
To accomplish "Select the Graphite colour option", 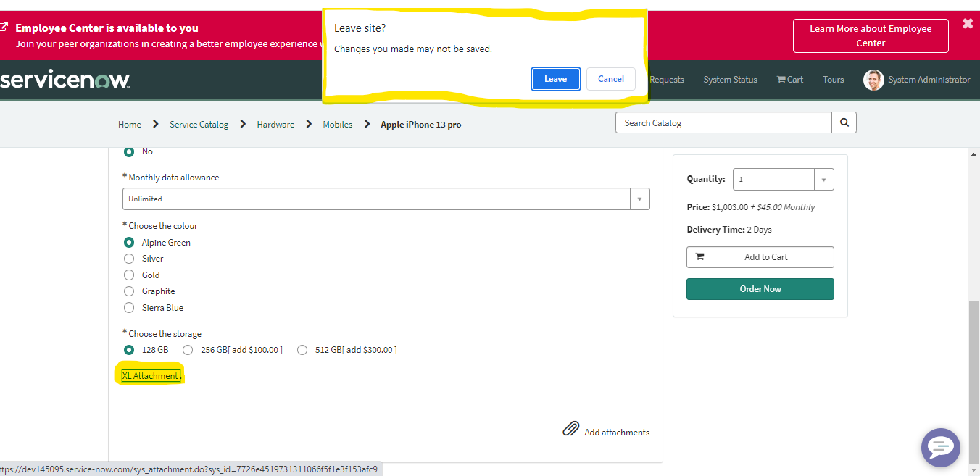I will [x=129, y=291].
